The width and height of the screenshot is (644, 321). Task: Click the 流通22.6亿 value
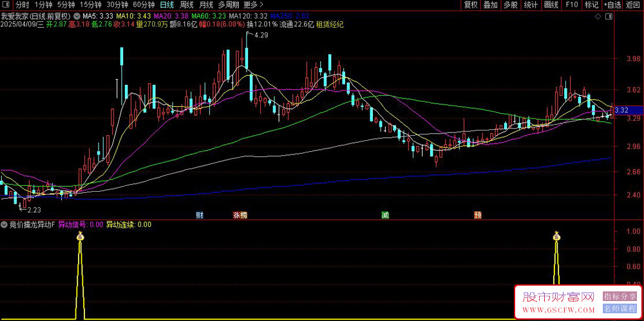297,24
